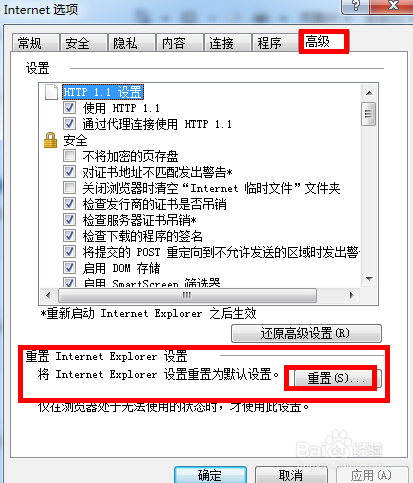The width and height of the screenshot is (413, 483).
Task: Click the help question mark button
Action: tap(355, 5)
